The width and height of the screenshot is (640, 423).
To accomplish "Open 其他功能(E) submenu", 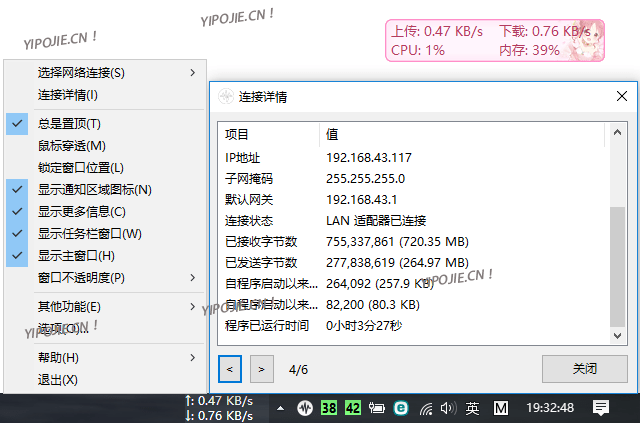I will [x=105, y=307].
